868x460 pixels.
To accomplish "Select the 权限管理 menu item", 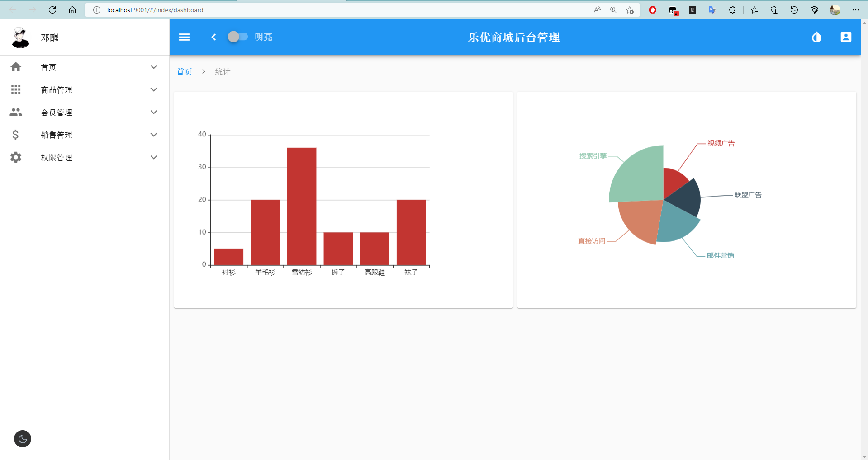I will 85,157.
